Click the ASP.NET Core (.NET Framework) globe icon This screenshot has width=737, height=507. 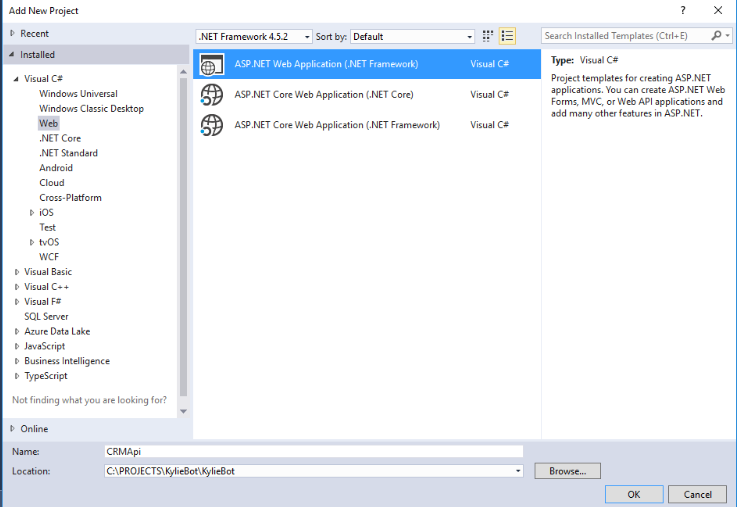click(x=212, y=125)
